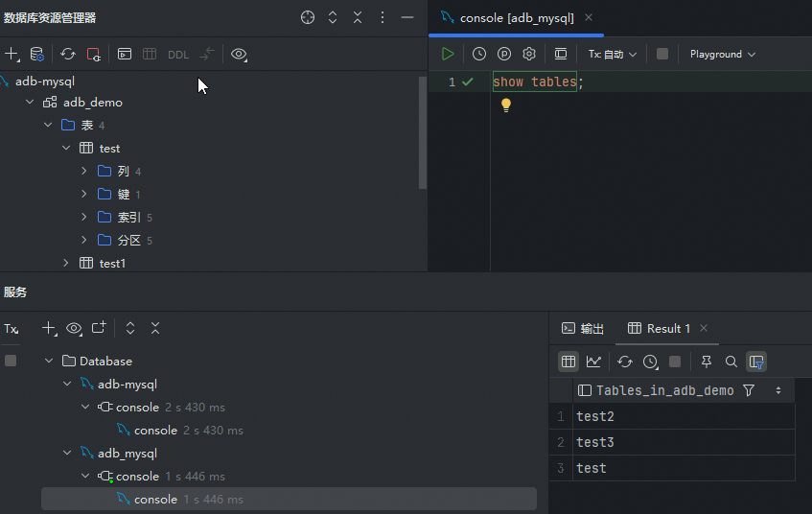This screenshot has height=514, width=812.
Task: Collapse adb-mysql node in services
Action: point(67,384)
